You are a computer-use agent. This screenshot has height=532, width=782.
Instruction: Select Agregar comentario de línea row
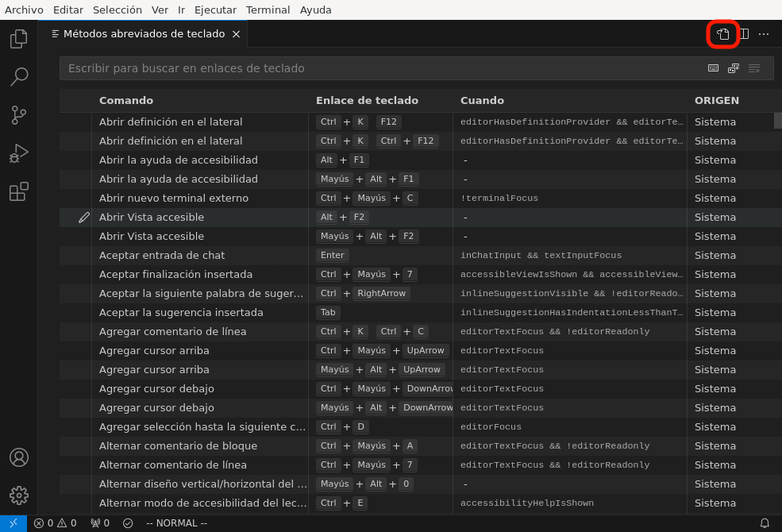(x=421, y=332)
